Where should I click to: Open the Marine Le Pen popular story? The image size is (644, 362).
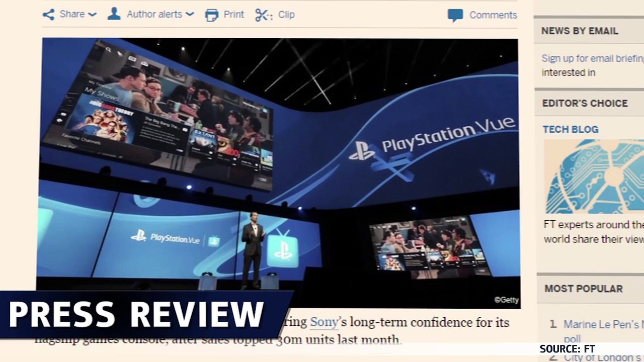[x=603, y=331]
